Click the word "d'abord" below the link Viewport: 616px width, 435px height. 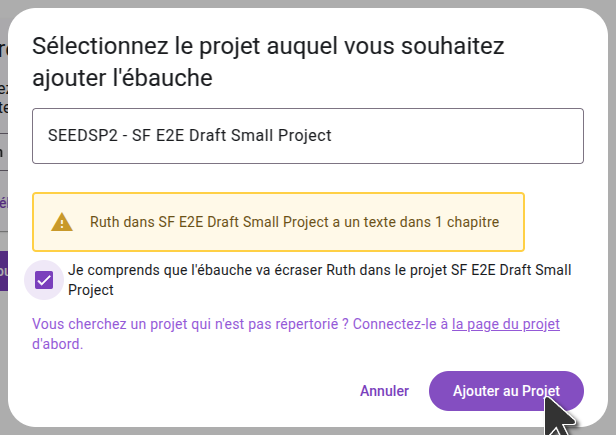coord(57,343)
